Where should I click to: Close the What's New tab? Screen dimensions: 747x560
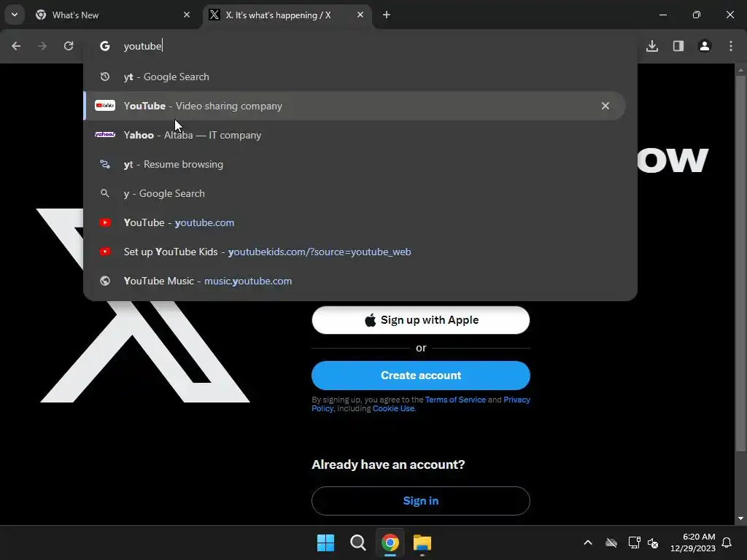pyautogui.click(x=187, y=15)
